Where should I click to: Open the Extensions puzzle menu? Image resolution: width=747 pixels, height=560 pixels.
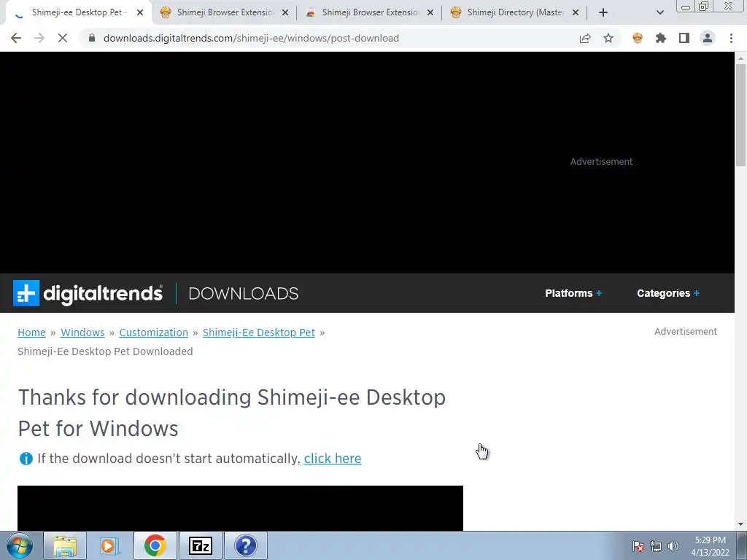[x=661, y=38]
